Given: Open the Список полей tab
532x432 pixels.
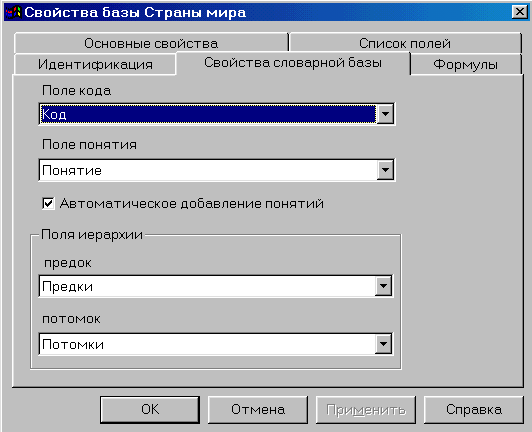Looking at the screenshot, I should pyautogui.click(x=405, y=43).
